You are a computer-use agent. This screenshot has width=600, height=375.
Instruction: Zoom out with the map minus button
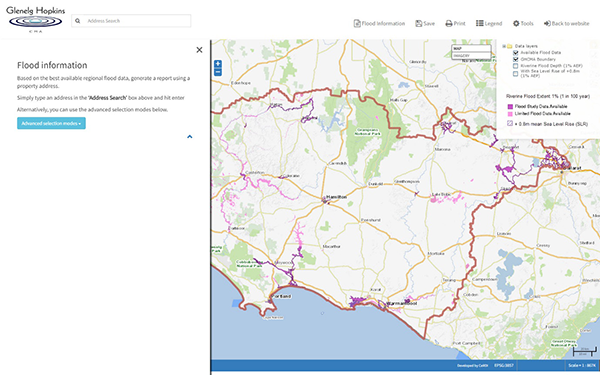click(218, 72)
